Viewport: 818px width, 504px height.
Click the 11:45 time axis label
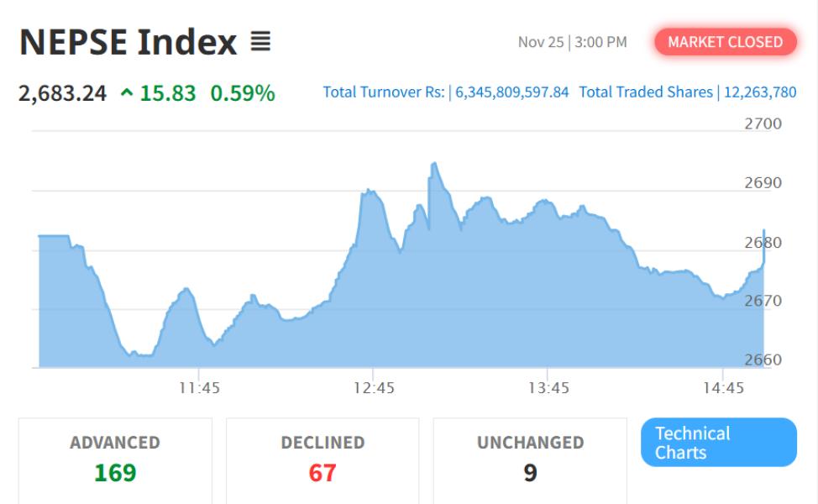(199, 388)
